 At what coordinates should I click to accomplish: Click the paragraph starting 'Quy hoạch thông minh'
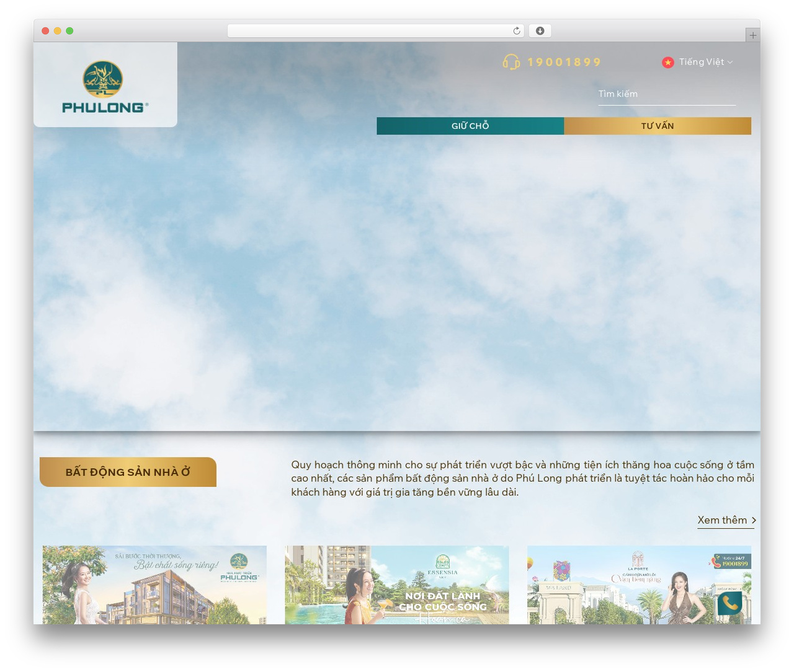[523, 478]
